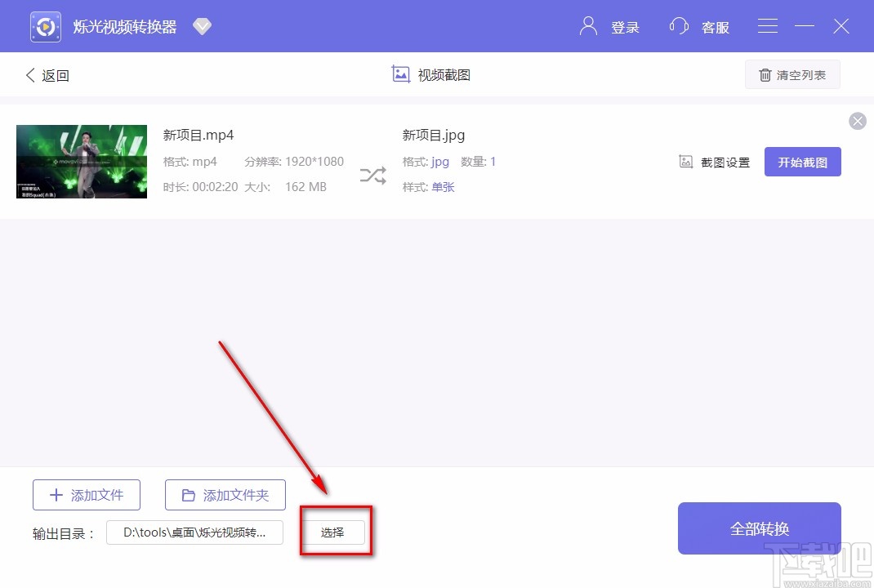Click 全部转换 to convert all
Viewport: 874px width, 588px height.
tap(759, 528)
